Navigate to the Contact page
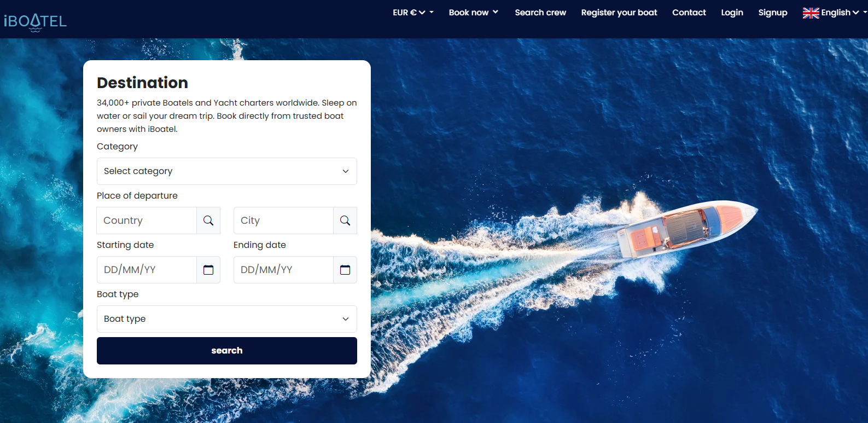The height and width of the screenshot is (423, 868). click(689, 13)
